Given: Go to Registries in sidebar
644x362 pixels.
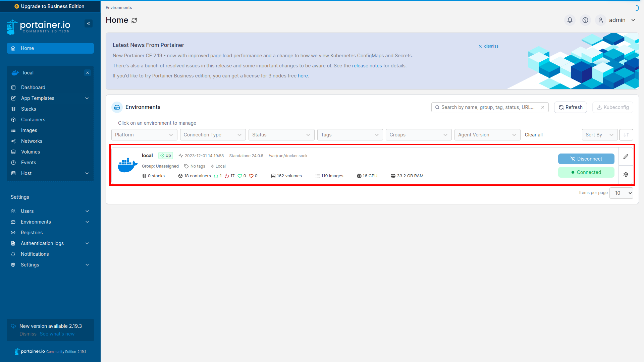Looking at the screenshot, I should 32,233.
